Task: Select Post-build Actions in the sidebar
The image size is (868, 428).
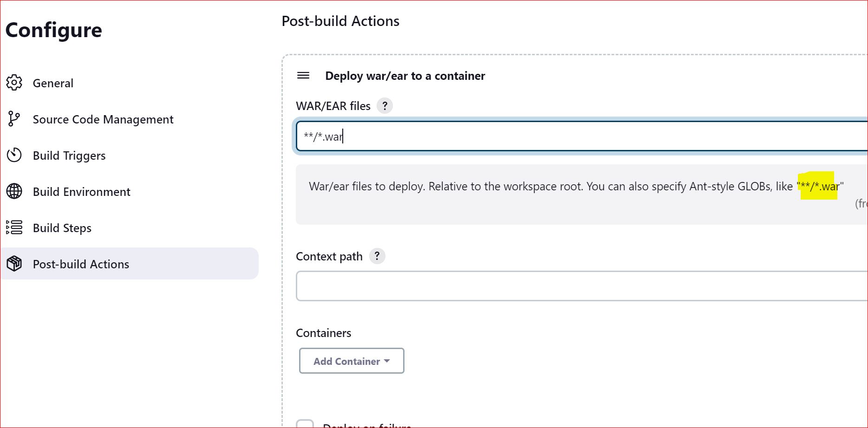Action: [x=81, y=264]
